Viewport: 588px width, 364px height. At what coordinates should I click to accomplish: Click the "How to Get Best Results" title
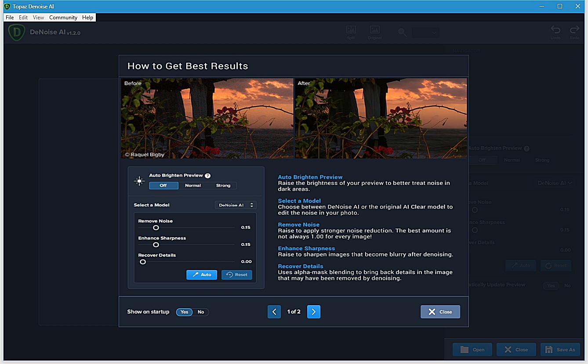(188, 66)
